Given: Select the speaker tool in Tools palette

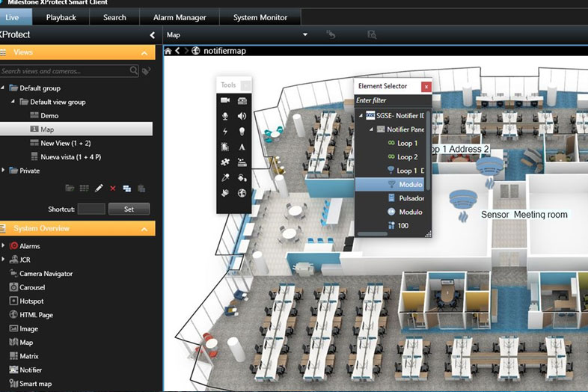Looking at the screenshot, I should point(242,116).
